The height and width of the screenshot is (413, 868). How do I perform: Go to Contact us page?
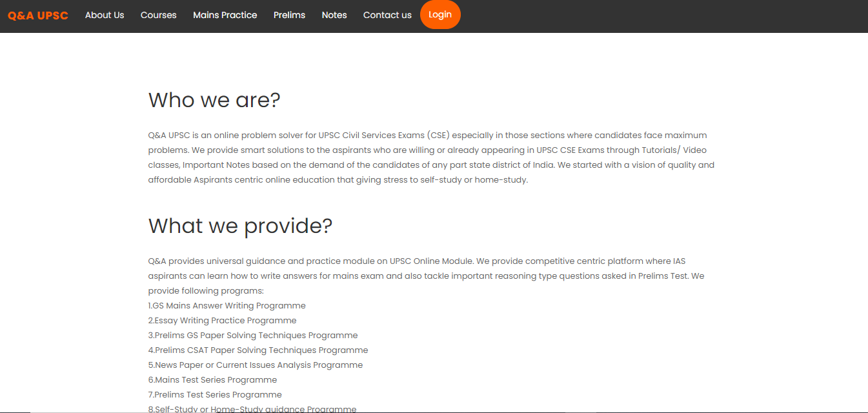(x=387, y=15)
